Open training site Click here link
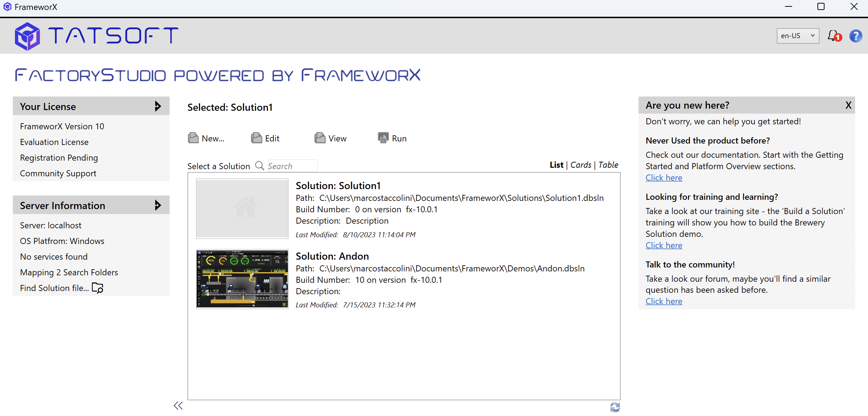The height and width of the screenshot is (416, 868). pos(664,245)
